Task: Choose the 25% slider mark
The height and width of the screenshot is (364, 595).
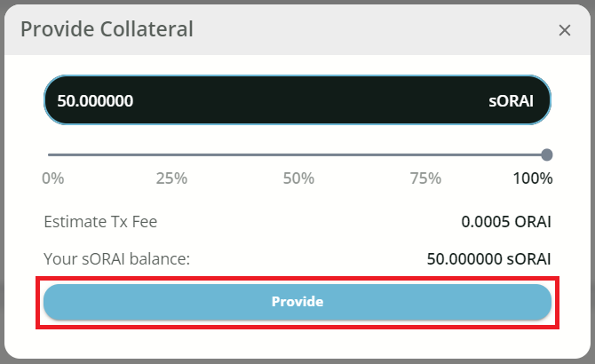Action: coord(171,178)
